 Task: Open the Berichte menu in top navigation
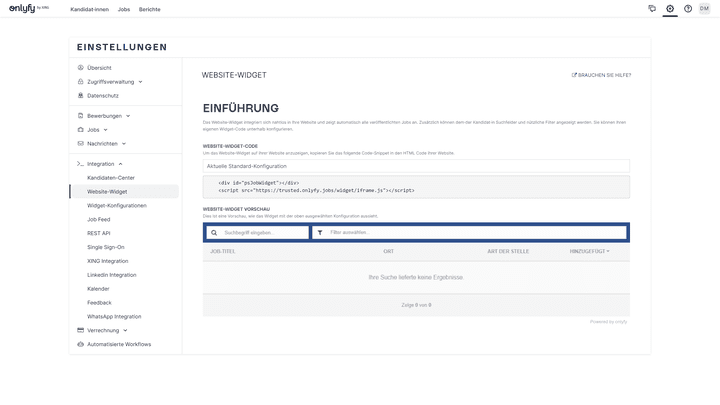(x=149, y=8)
